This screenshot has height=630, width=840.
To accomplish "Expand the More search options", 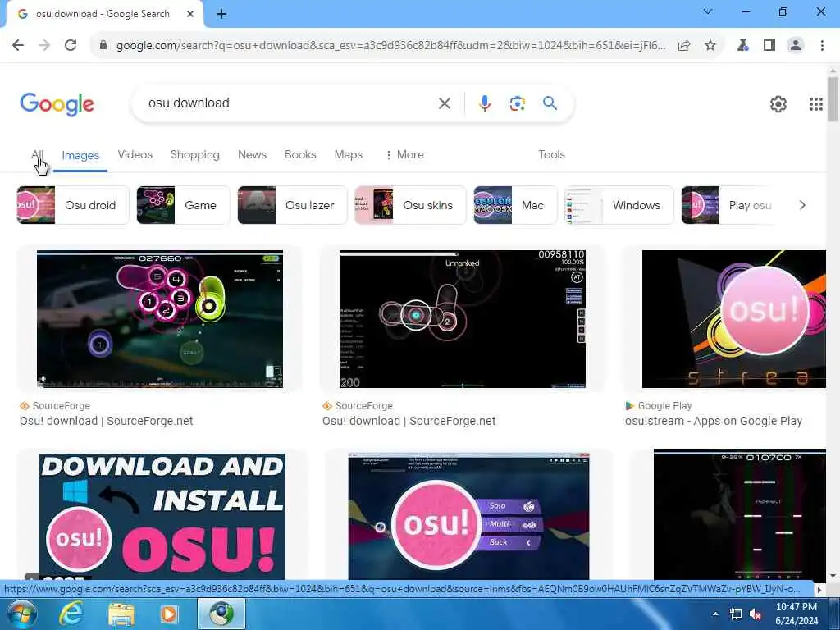I will point(404,154).
